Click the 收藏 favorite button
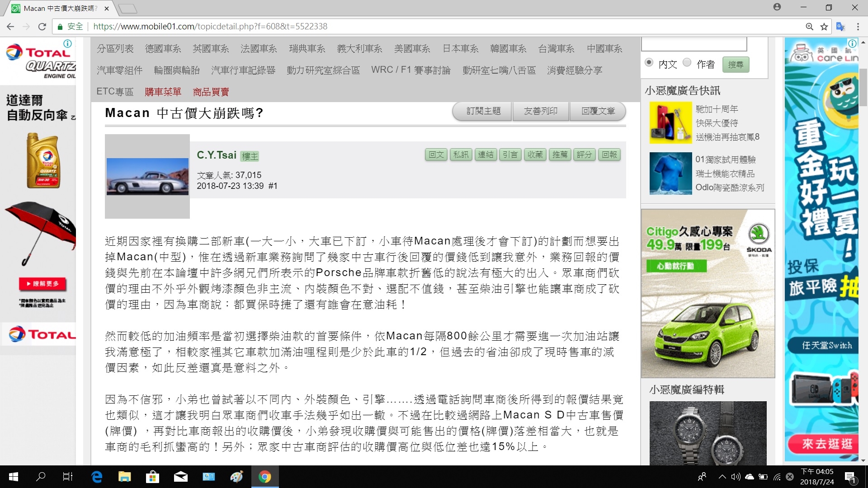Viewport: 868px width, 488px height. (x=535, y=155)
